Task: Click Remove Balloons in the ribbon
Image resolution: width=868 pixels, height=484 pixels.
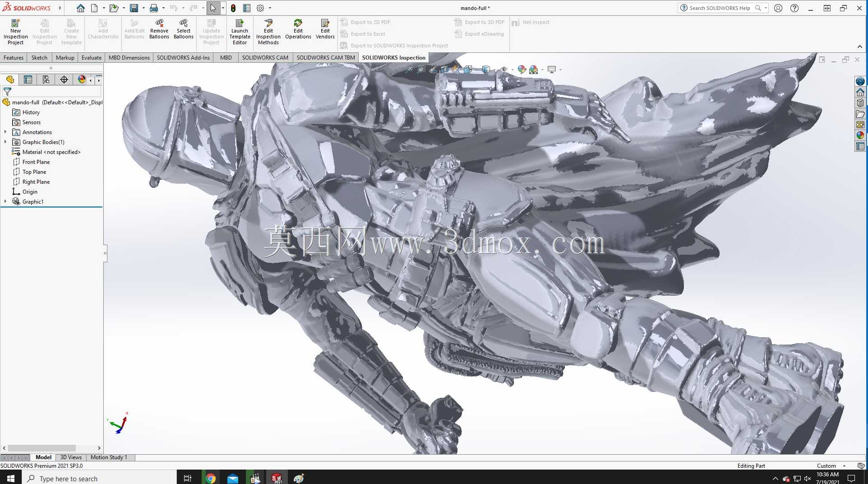Action: [x=159, y=29]
